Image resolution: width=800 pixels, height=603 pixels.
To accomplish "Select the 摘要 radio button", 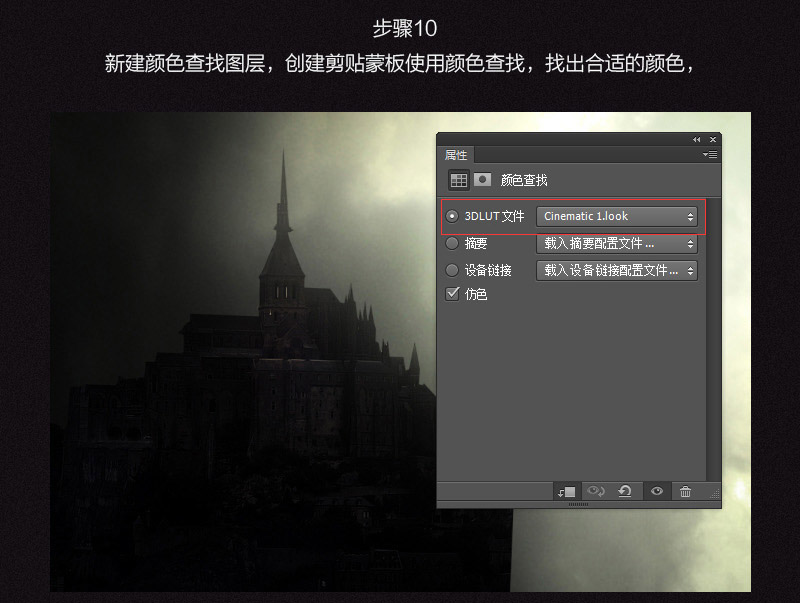I will 452,243.
